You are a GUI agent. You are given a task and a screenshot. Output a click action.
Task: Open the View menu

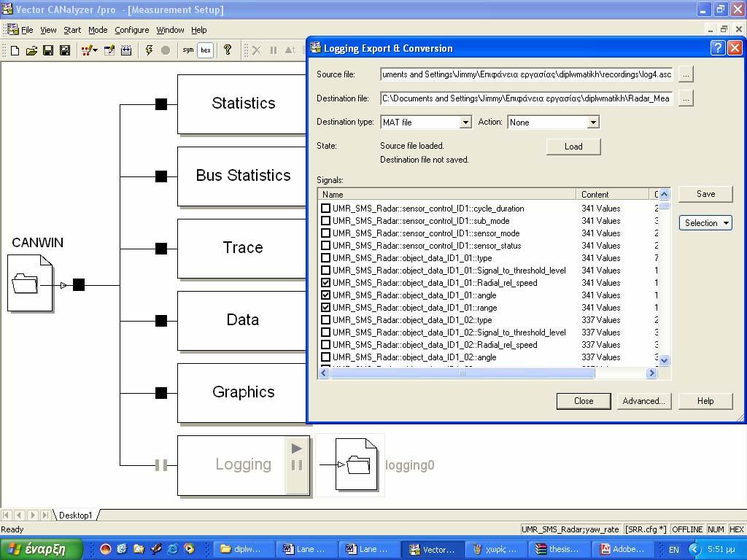point(48,30)
